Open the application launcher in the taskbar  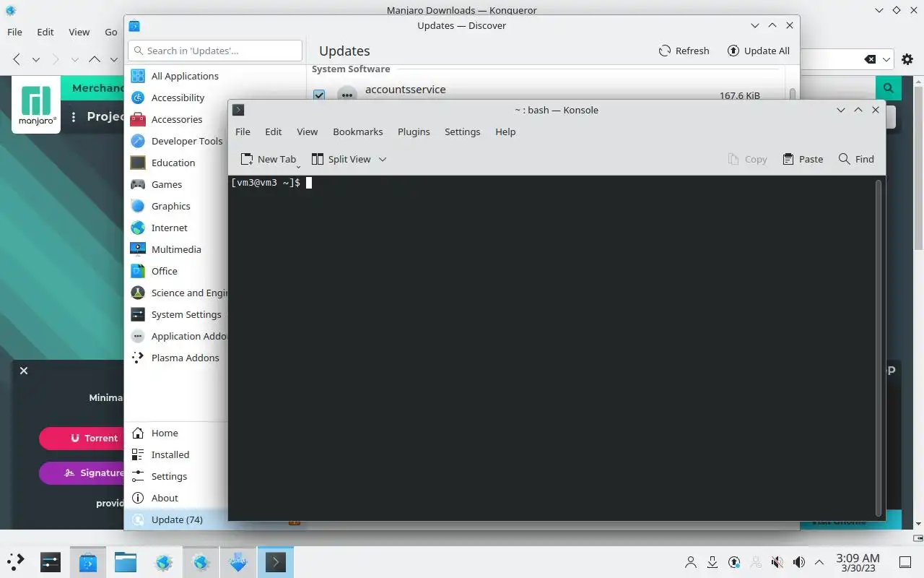[x=16, y=561]
